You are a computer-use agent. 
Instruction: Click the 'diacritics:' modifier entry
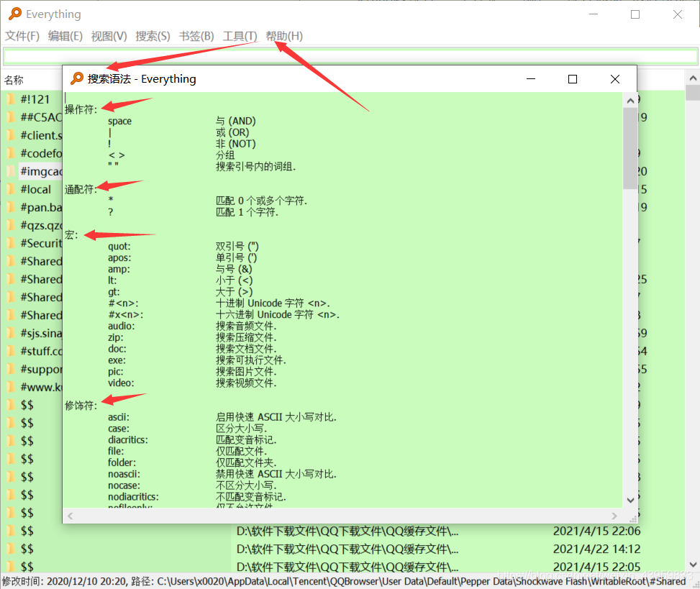tap(127, 440)
